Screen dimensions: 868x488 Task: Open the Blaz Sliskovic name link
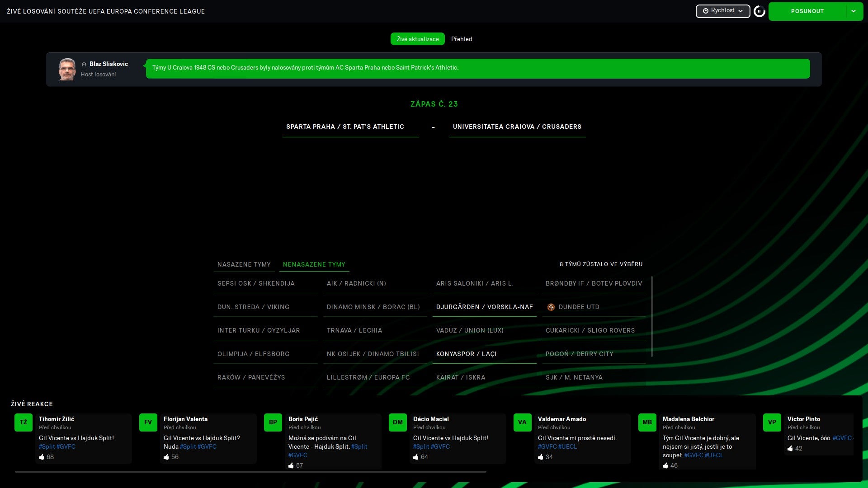point(108,64)
